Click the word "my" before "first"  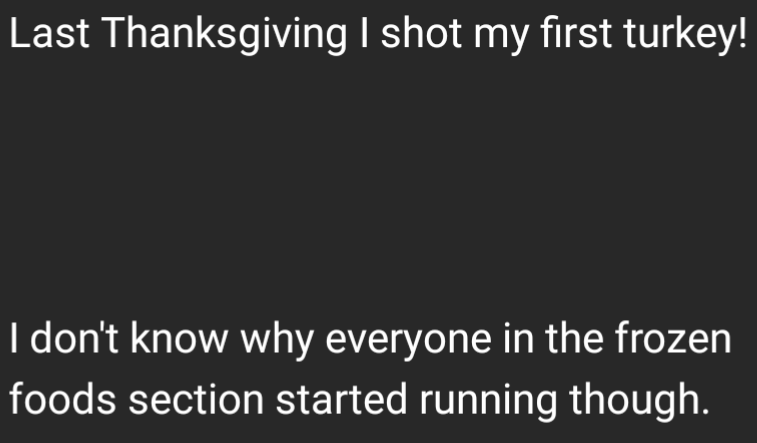click(x=500, y=38)
